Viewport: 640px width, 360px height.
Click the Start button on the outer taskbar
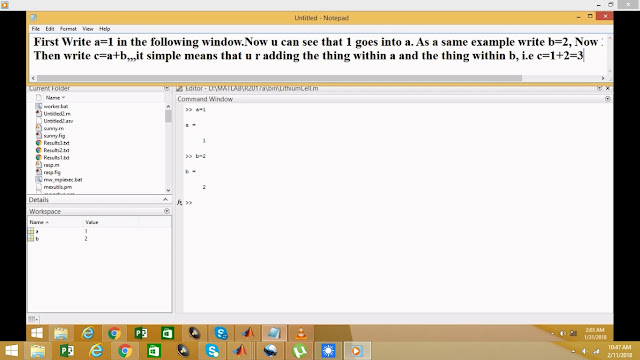click(11, 351)
